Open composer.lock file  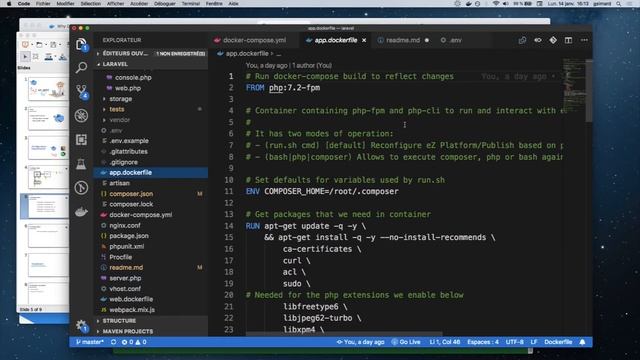click(x=131, y=204)
